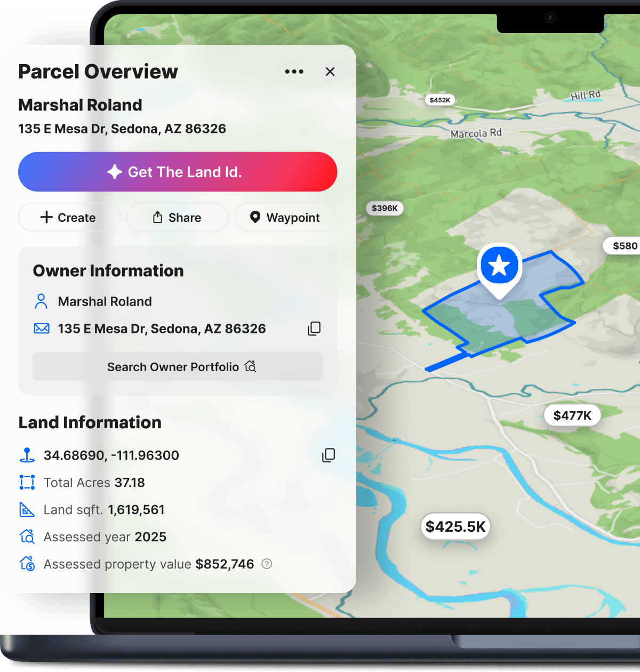Click the $852,746 assessed value text

[x=225, y=564]
